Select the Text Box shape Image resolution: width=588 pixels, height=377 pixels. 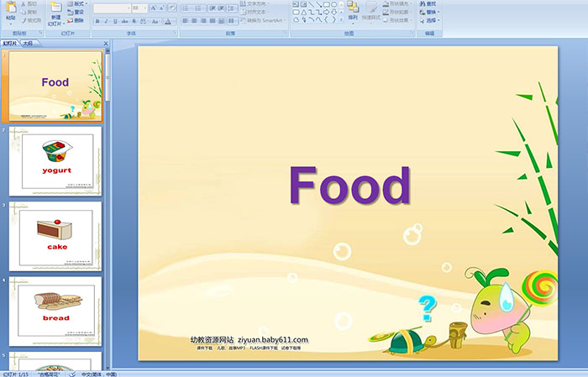coord(296,4)
